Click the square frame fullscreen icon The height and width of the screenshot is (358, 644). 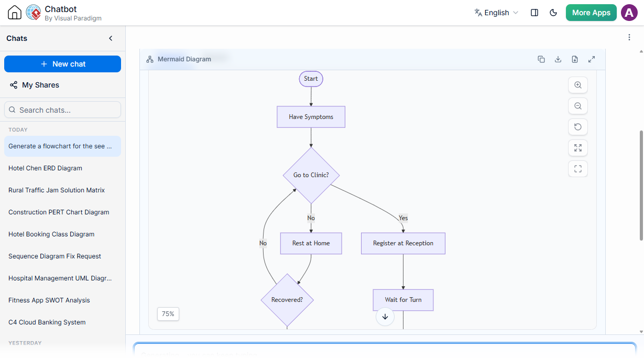578,169
